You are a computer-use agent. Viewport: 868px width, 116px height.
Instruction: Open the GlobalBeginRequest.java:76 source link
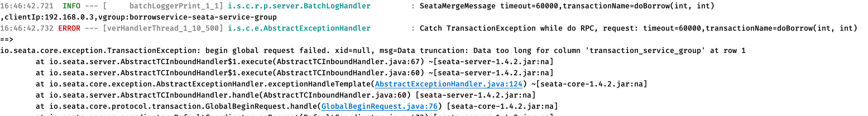tap(379, 106)
